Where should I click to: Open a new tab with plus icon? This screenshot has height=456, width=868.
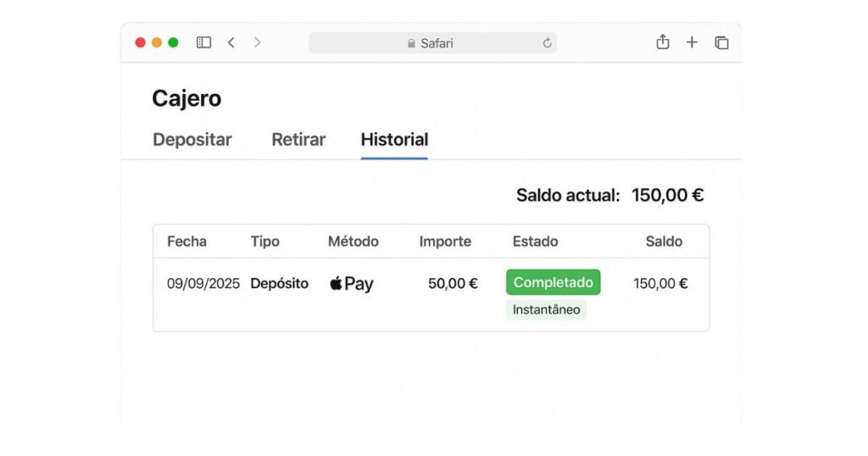point(692,42)
